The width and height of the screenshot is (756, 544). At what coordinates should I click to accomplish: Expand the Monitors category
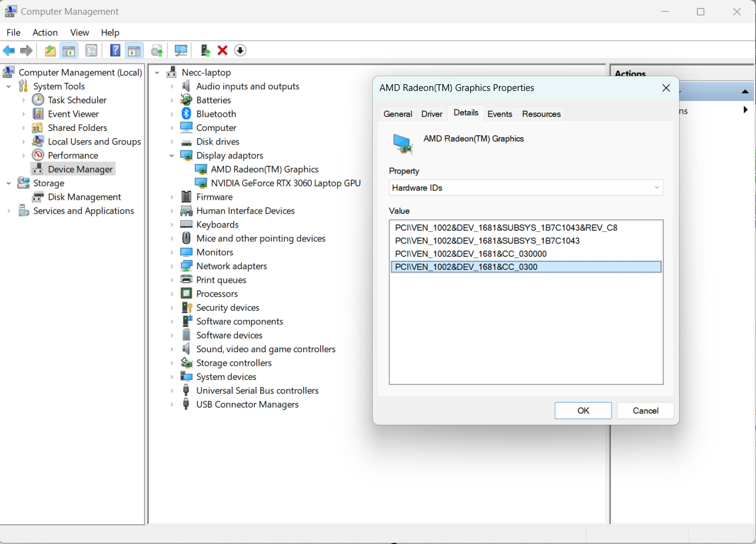[172, 252]
